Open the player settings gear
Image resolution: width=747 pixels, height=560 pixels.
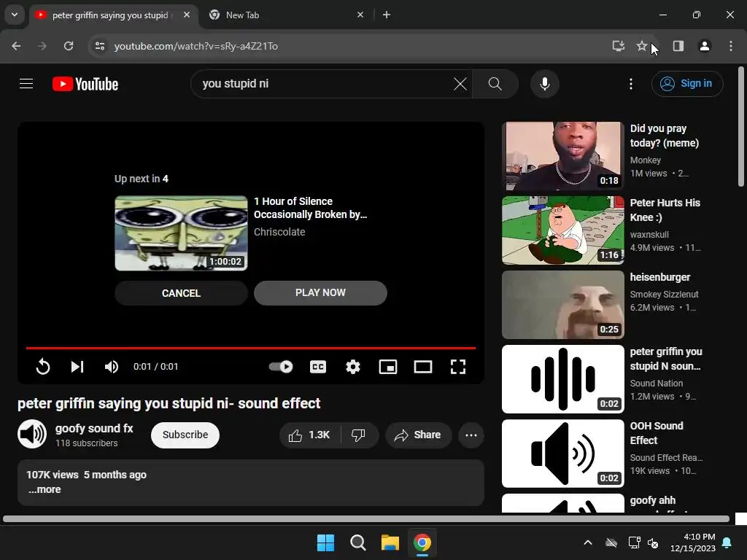353,367
